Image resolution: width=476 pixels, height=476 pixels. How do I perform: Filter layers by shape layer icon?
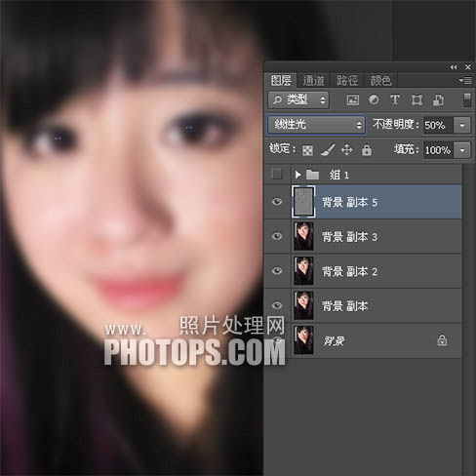pyautogui.click(x=416, y=99)
